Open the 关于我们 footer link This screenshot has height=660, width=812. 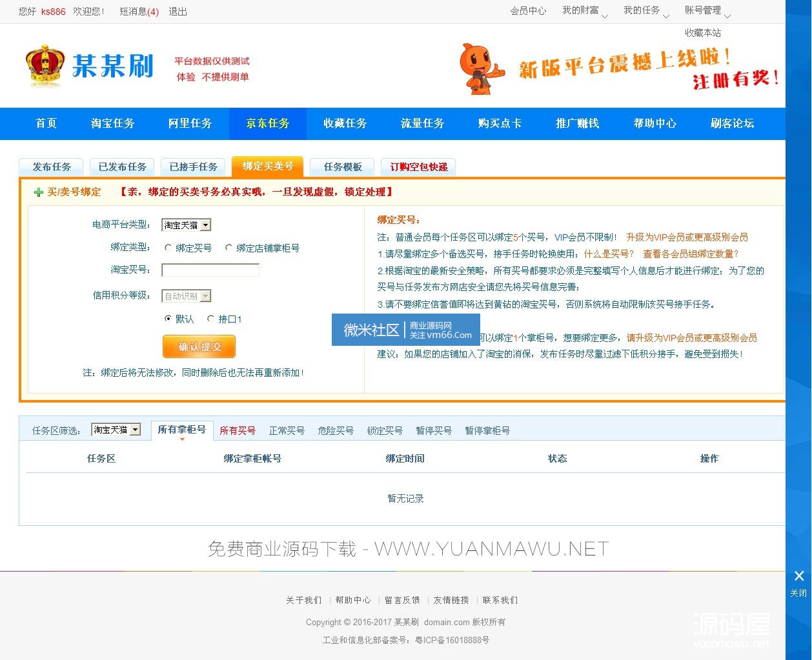(303, 600)
